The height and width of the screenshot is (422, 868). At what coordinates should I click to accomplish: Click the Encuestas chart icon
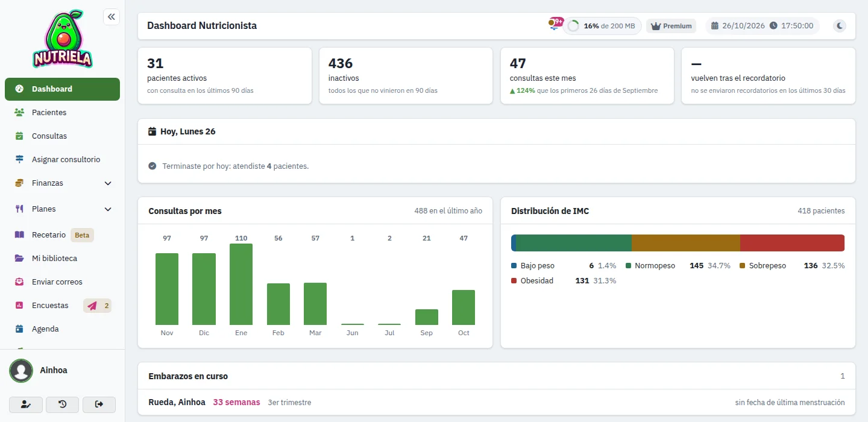coord(19,306)
